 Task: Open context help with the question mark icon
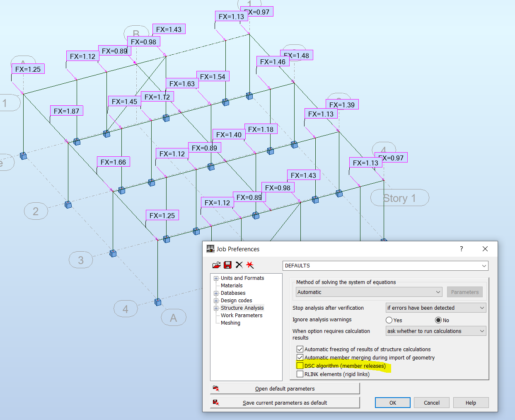[x=461, y=249]
